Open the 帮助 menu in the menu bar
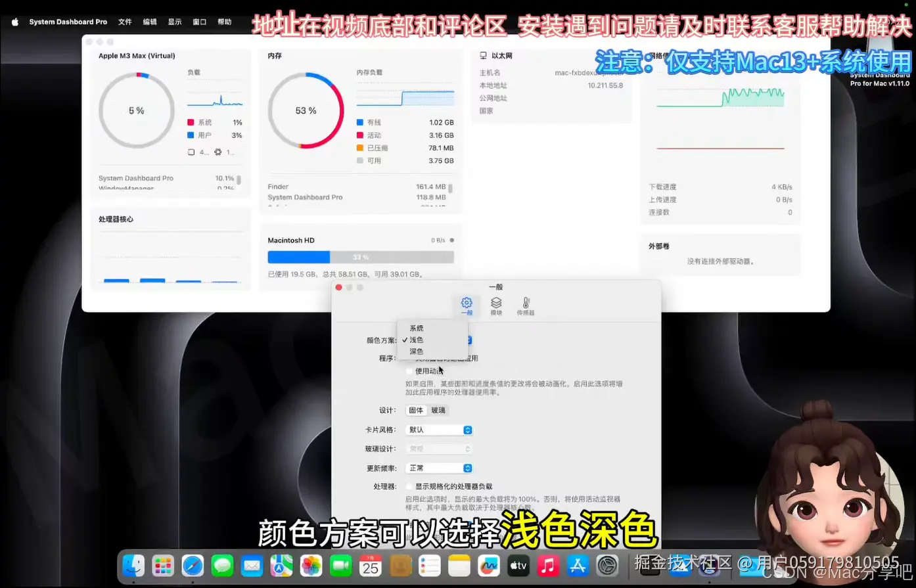The image size is (916, 588). click(x=225, y=21)
